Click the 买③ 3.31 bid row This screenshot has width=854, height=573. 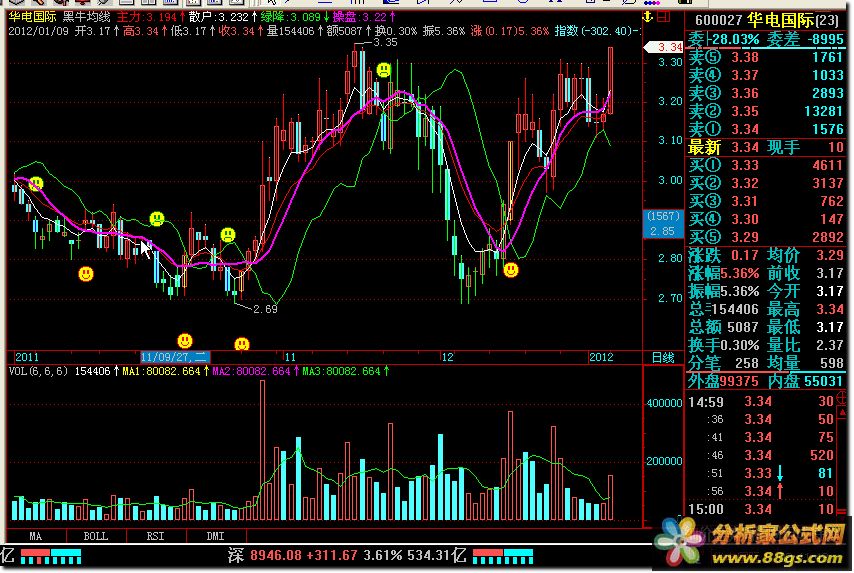coord(766,200)
